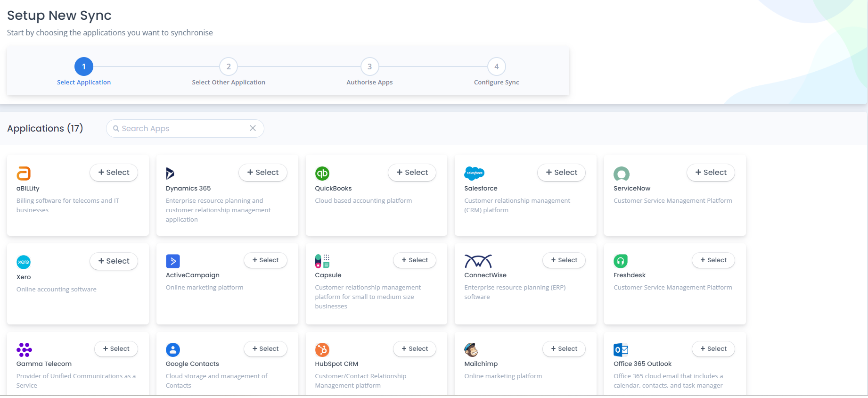868x398 pixels.
Task: Open step 4 Configure Sync
Action: (x=496, y=66)
